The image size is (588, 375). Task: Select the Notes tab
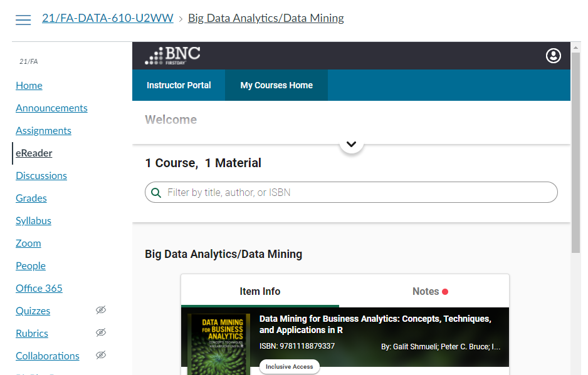click(430, 291)
